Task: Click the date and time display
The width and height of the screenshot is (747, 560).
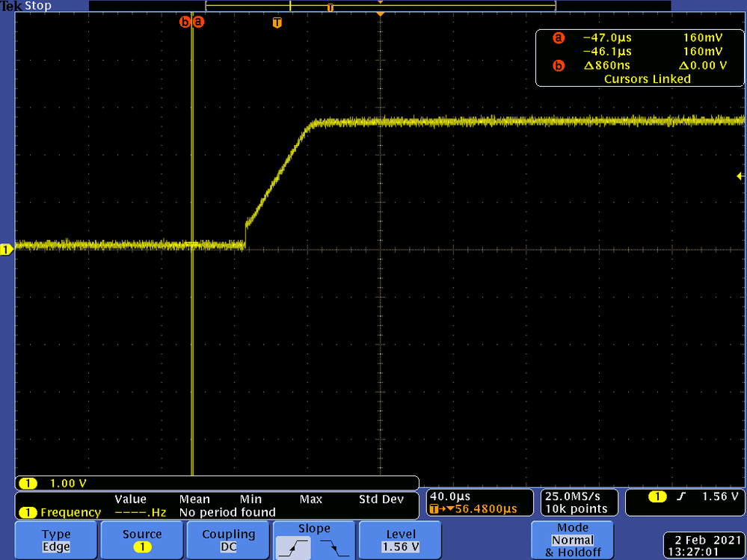Action: point(703,546)
